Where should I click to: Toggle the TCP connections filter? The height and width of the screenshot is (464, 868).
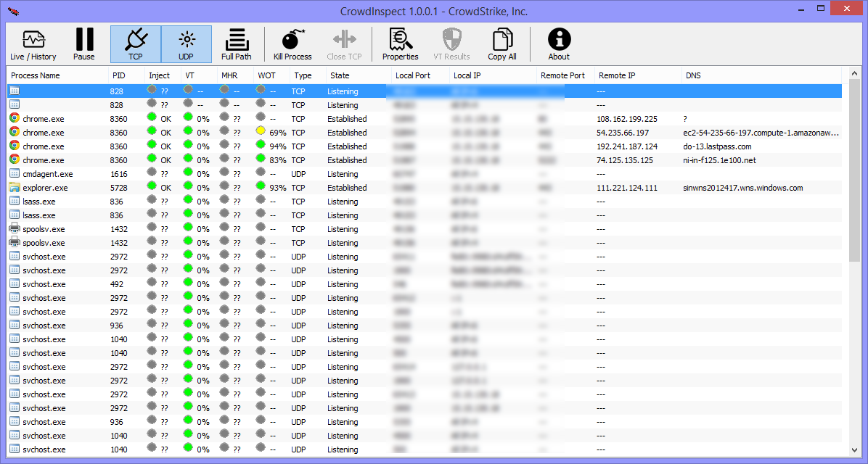[x=136, y=44]
